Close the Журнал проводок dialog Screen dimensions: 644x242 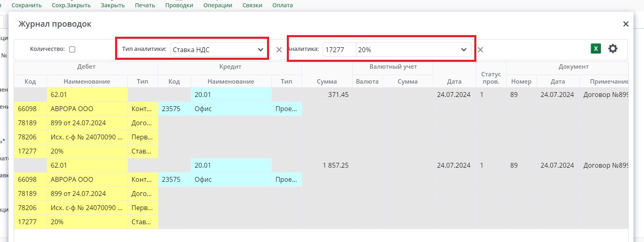coord(626,24)
